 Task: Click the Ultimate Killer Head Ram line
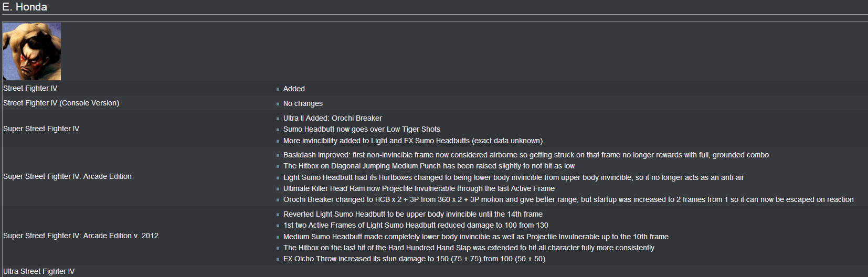[x=419, y=188]
